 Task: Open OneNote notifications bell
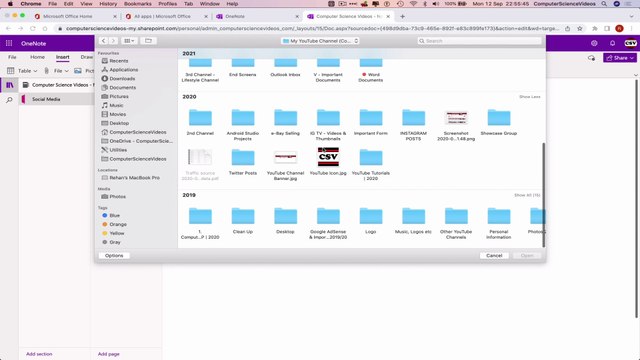click(x=612, y=43)
